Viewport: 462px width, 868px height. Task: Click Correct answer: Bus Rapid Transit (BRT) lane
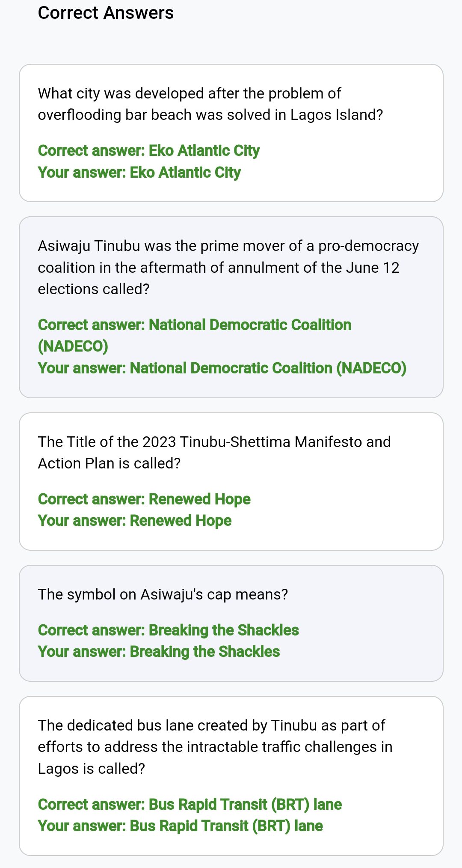190,805
